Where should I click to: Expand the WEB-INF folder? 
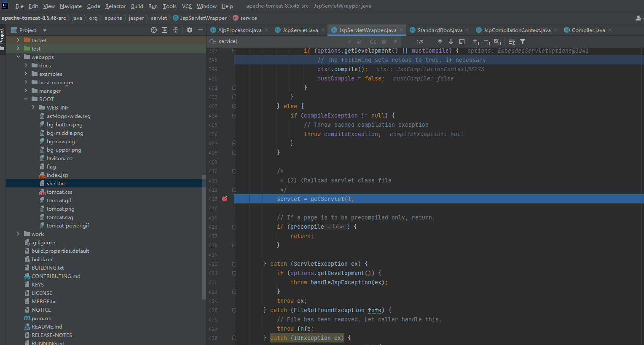tap(33, 107)
